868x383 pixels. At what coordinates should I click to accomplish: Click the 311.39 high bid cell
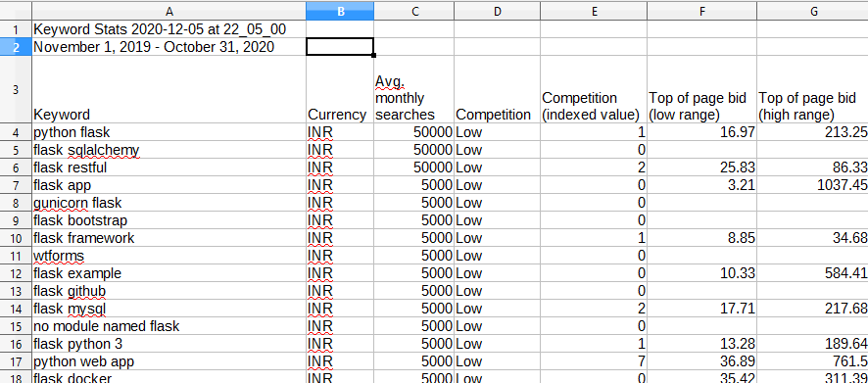point(812,377)
